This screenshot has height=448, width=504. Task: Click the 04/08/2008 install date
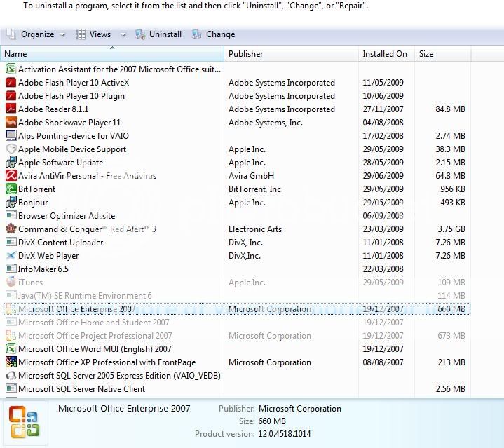pos(383,123)
